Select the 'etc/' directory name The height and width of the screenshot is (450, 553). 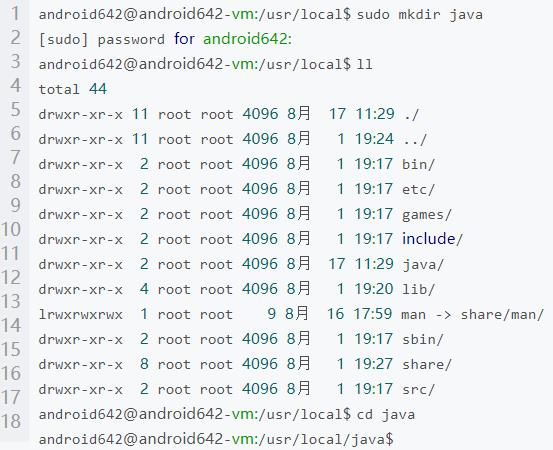click(418, 189)
